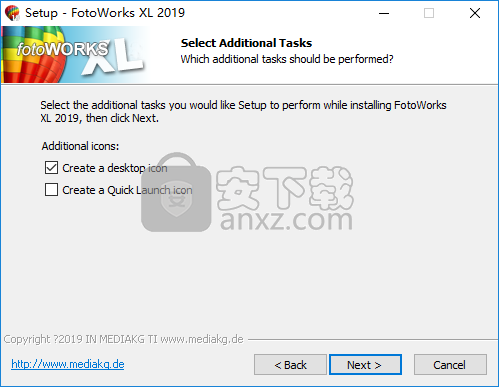The width and height of the screenshot is (499, 387).
Task: Click the anxz.com watermark bag image
Action: click(x=176, y=192)
